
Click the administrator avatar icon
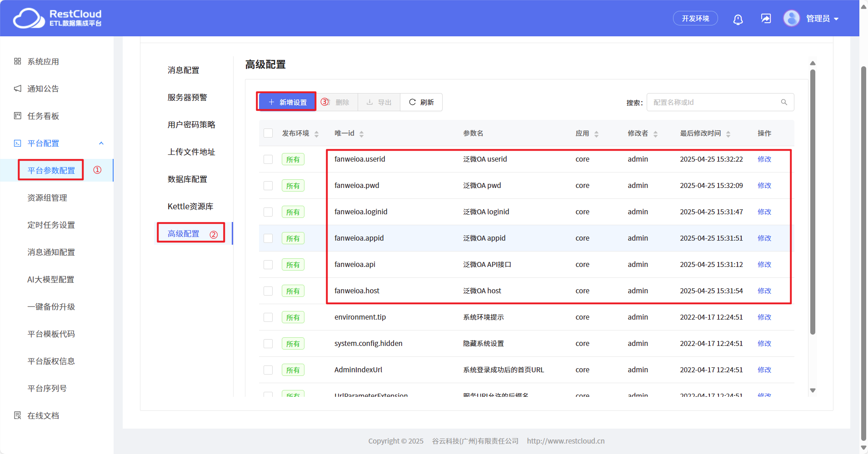click(791, 19)
